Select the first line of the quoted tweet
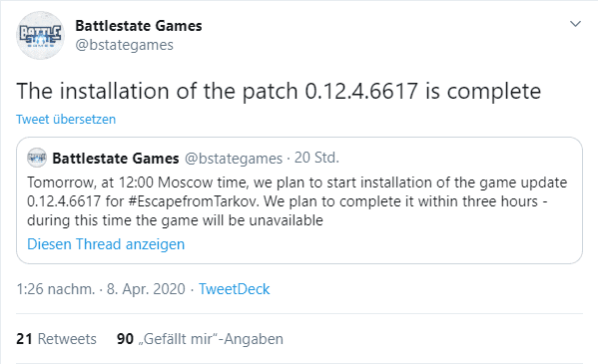Viewport: 598px width, 364px height. (297, 182)
